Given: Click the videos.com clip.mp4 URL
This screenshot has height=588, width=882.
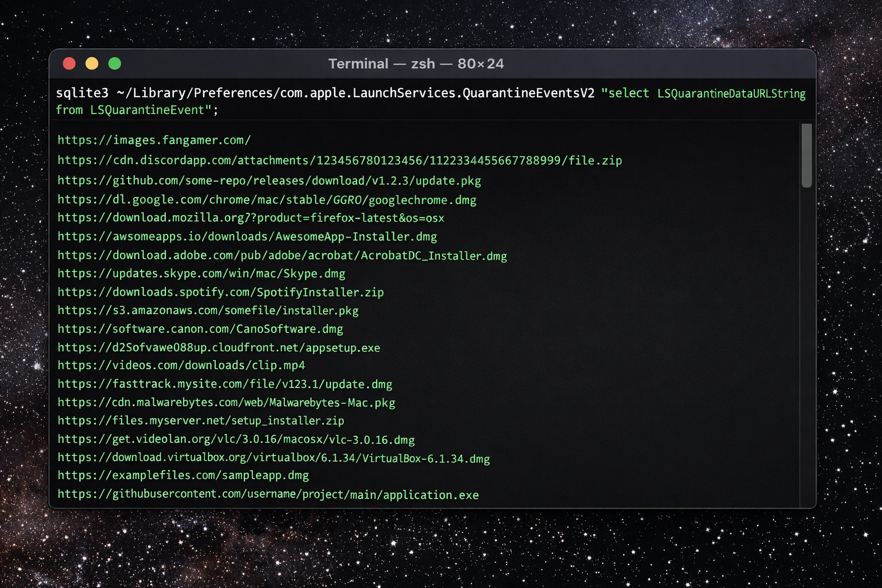Looking at the screenshot, I should tap(181, 365).
